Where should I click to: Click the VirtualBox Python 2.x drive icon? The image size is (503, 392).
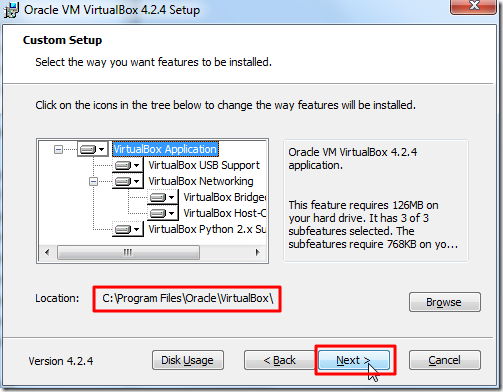tap(128, 229)
